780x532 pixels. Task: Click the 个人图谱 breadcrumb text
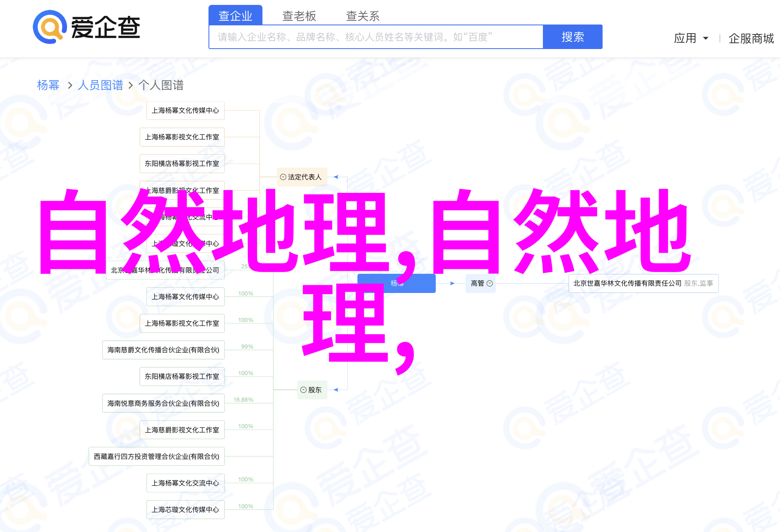point(161,85)
